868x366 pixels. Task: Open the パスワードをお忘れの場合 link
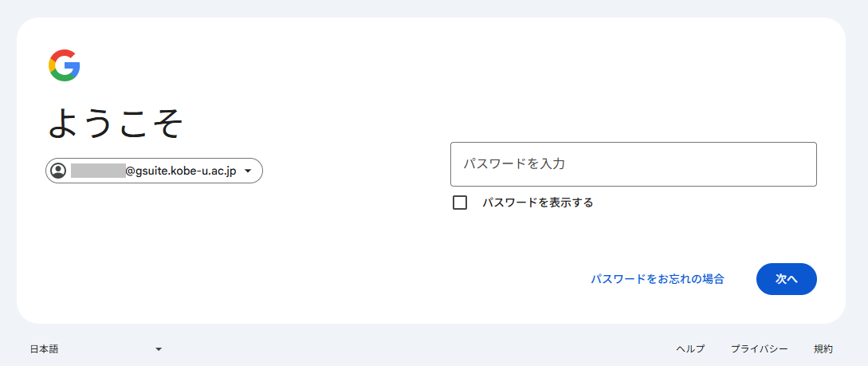click(x=657, y=279)
